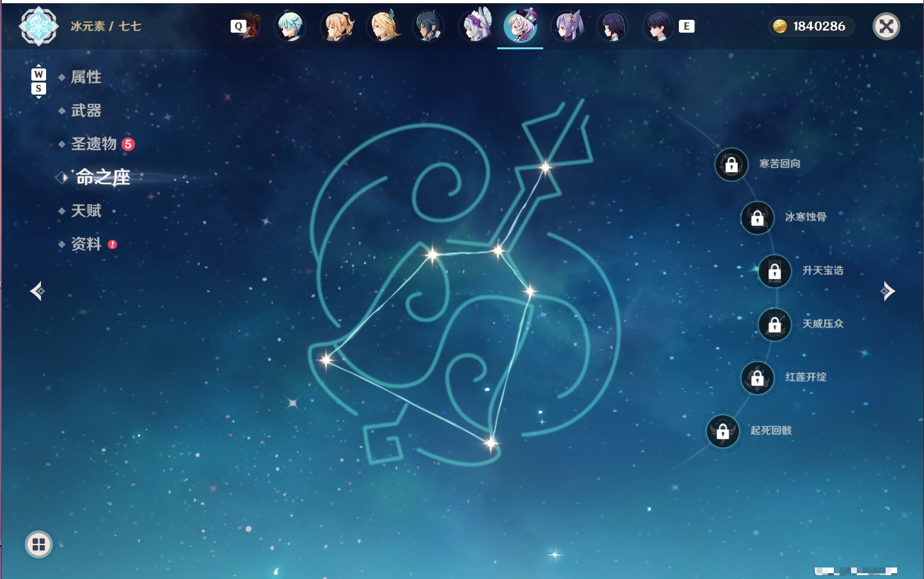Click the S down key hint
Screen dimensions: 924x579
pyautogui.click(x=38, y=88)
